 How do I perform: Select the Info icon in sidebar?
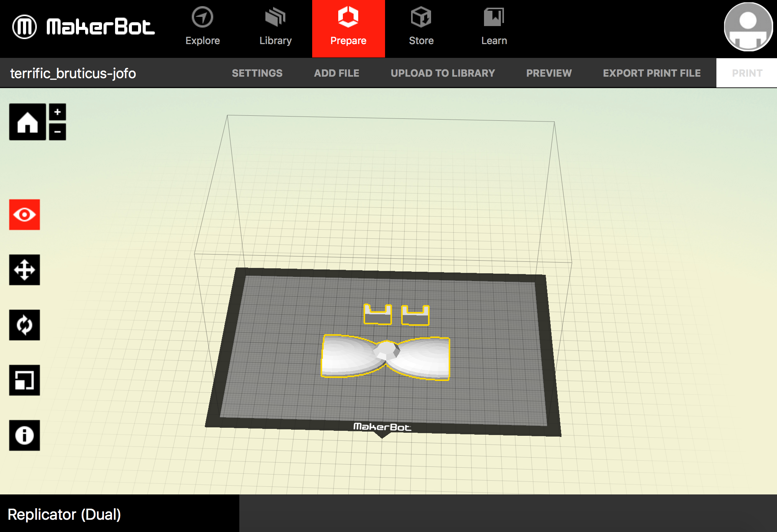point(24,435)
